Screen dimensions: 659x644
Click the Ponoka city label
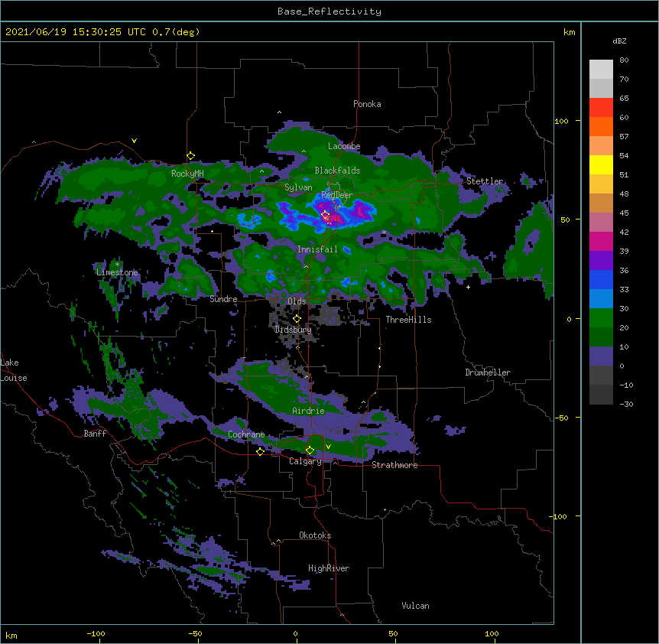tap(367, 104)
